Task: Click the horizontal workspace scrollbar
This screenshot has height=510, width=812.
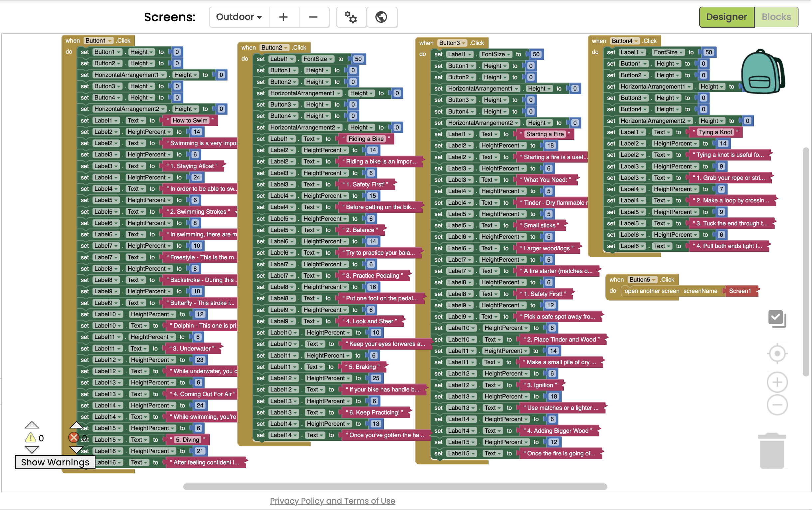Action: [395, 486]
